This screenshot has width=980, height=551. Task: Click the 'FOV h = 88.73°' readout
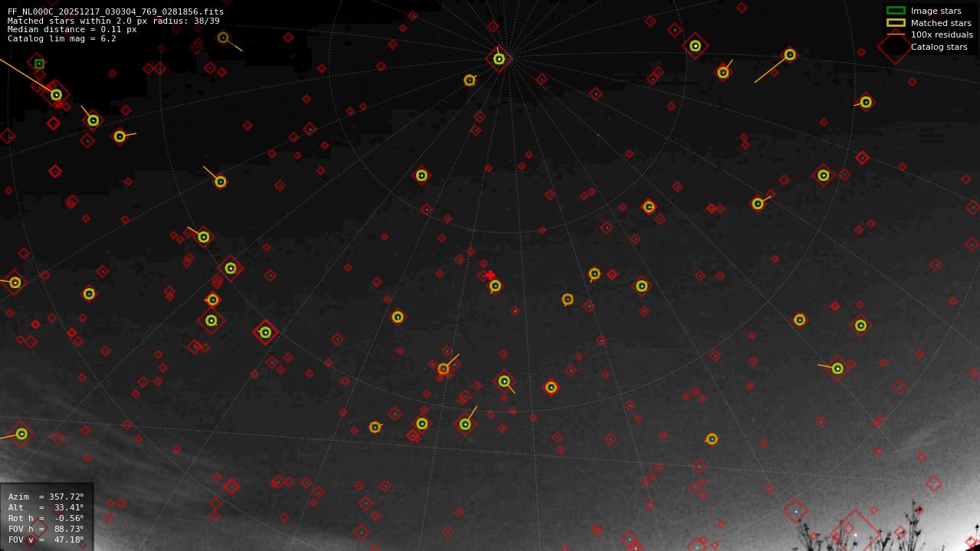click(x=46, y=529)
